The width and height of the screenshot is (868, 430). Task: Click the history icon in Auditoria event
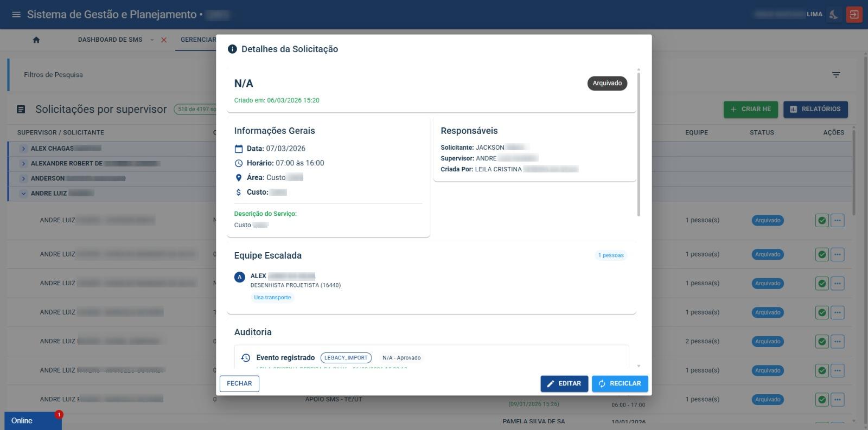coord(246,358)
